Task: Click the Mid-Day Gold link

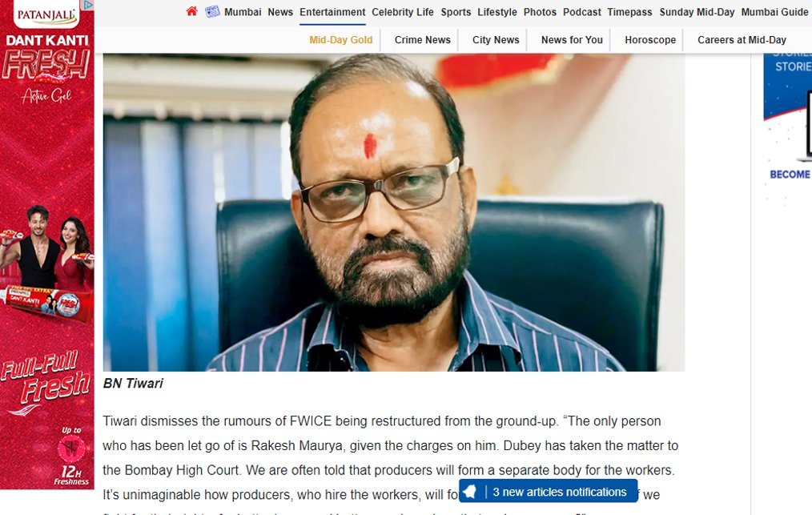Action: click(341, 40)
